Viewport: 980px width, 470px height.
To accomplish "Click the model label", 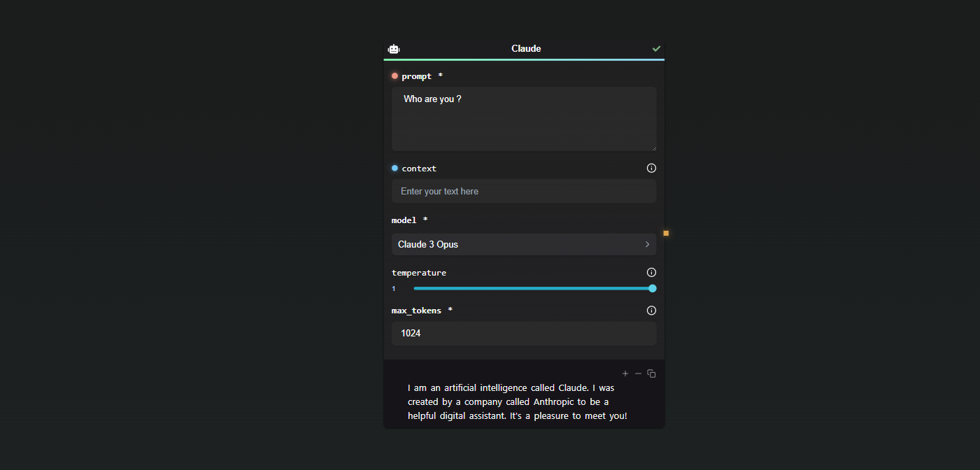I will click(404, 220).
